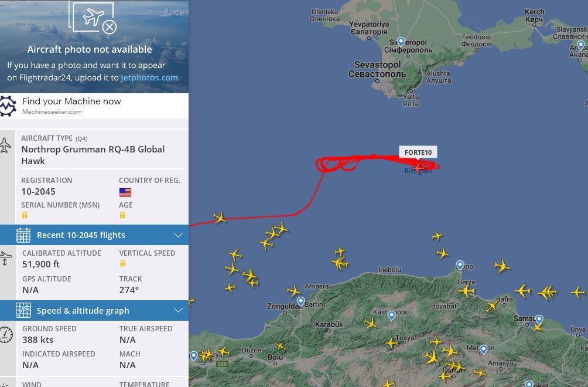Click the locked Vertical Speed padlock icon
This screenshot has width=588, height=387.
point(122,263)
